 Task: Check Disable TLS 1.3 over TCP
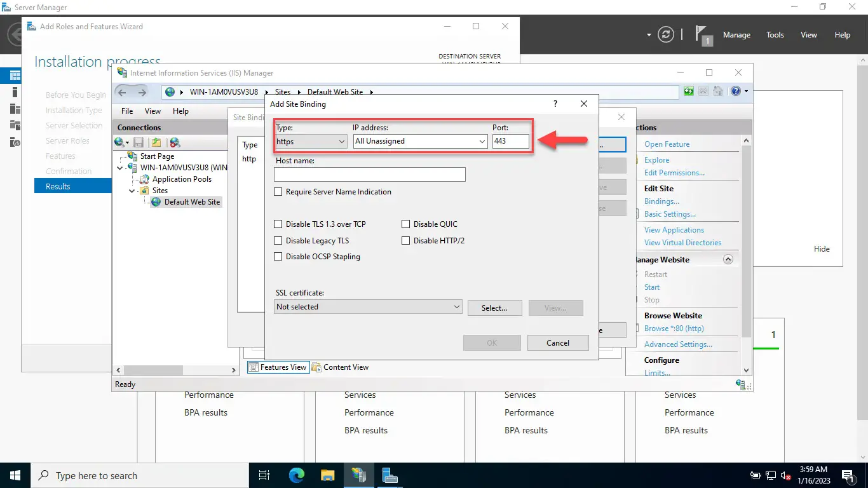point(278,224)
